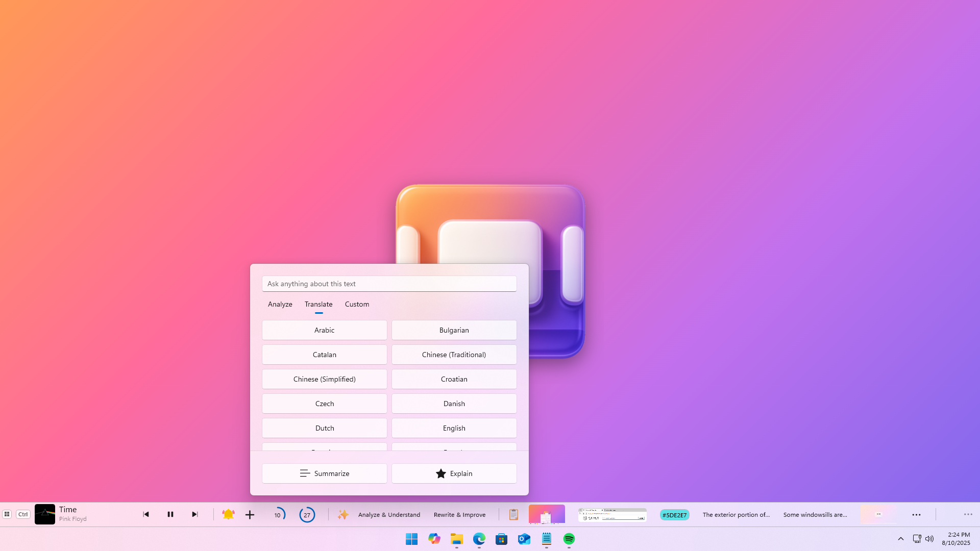
Task: Switch to the Custom tab
Action: point(357,304)
